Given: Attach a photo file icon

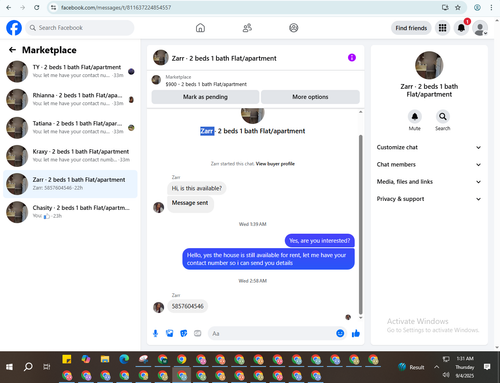Looking at the screenshot, I should [170, 333].
